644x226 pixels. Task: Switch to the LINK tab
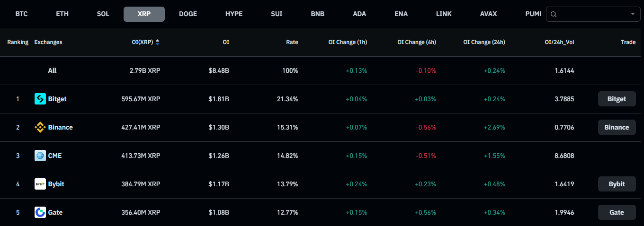click(x=444, y=14)
